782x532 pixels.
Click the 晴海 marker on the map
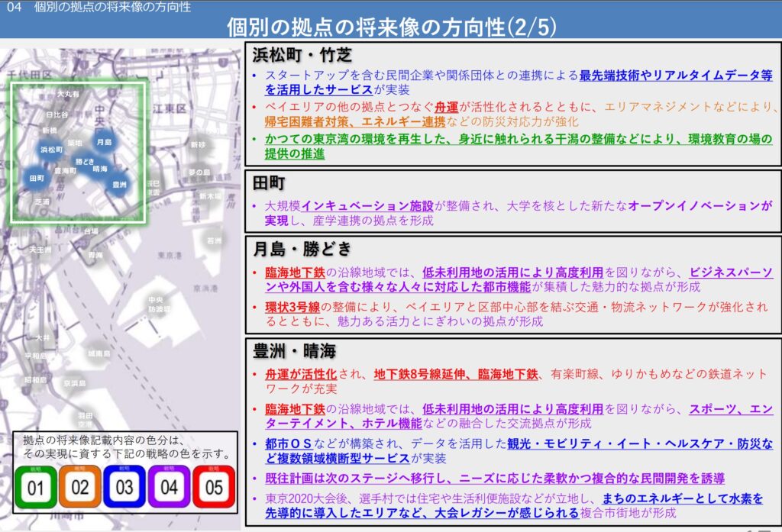point(100,169)
